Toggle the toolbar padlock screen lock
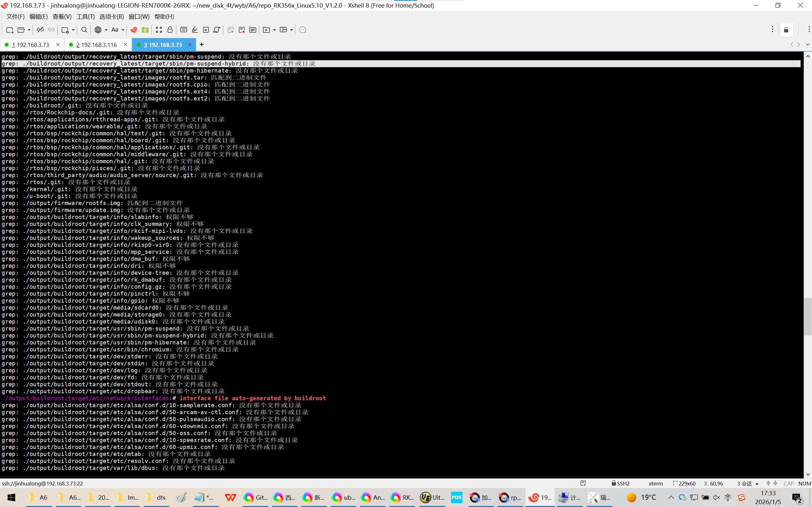Viewport: 812px width, 507px height. click(170, 30)
